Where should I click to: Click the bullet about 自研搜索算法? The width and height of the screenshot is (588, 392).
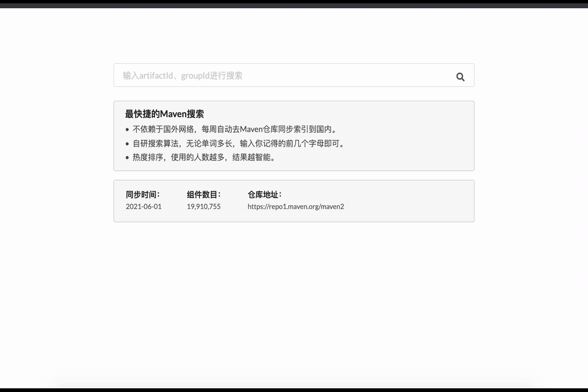coord(238,143)
